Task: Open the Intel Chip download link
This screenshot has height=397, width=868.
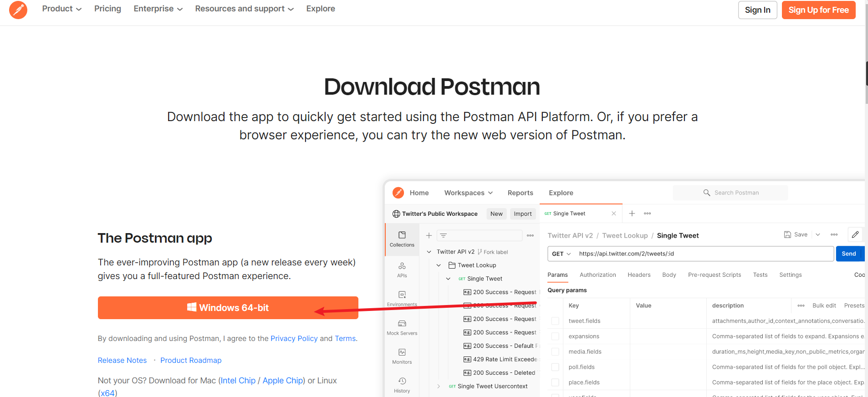Action: (x=238, y=381)
